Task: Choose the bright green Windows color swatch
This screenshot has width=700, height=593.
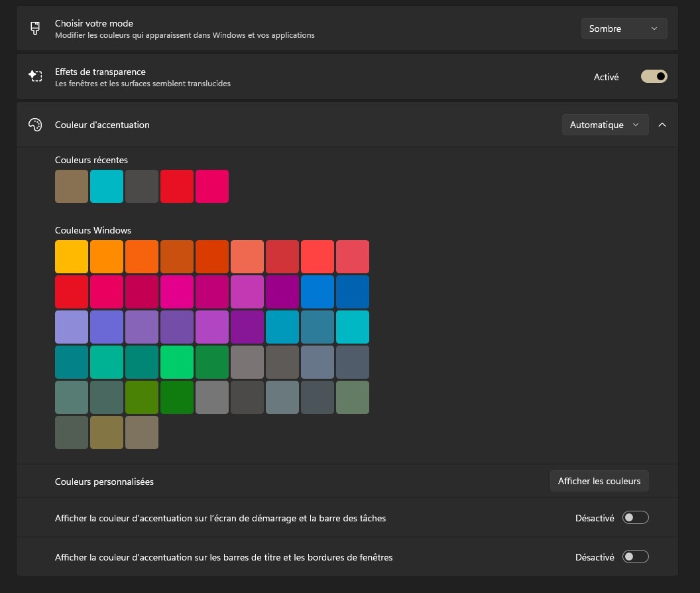Action: tap(177, 362)
